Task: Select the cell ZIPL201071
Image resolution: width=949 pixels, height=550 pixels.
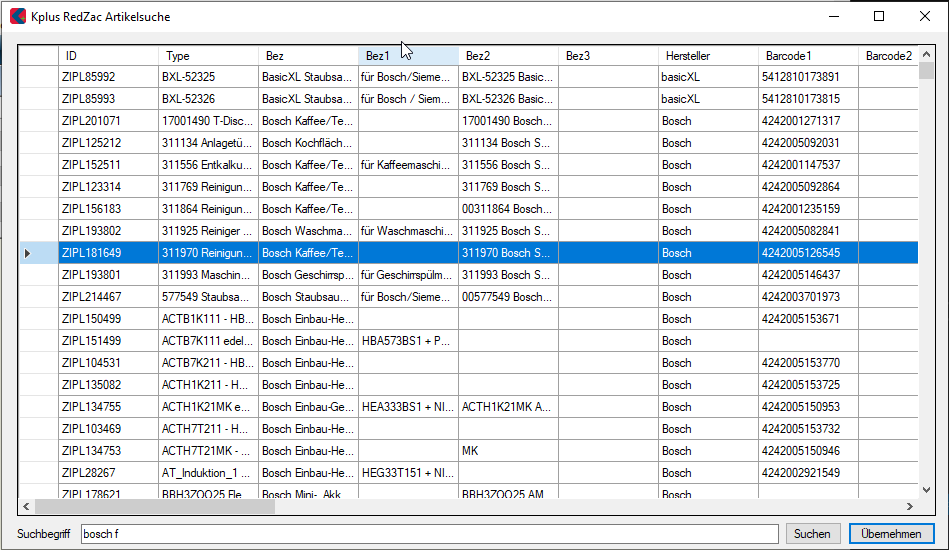Action: click(x=108, y=121)
